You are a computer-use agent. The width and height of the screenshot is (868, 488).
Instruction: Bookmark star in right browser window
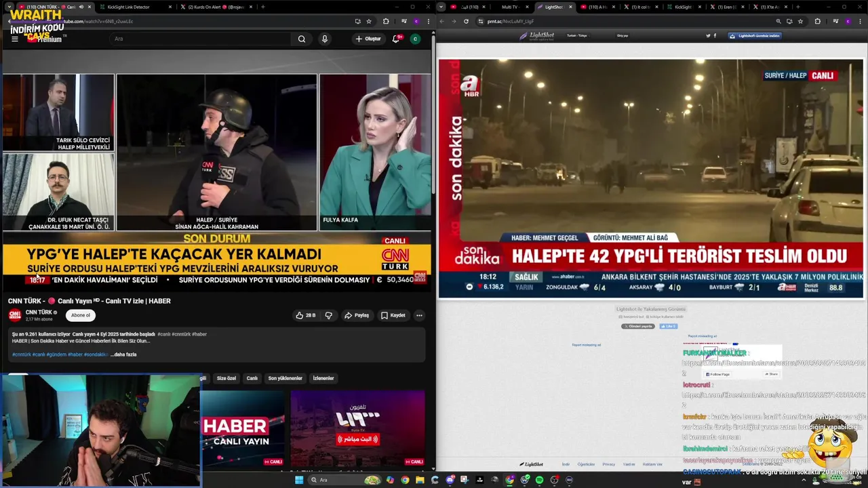point(800,21)
